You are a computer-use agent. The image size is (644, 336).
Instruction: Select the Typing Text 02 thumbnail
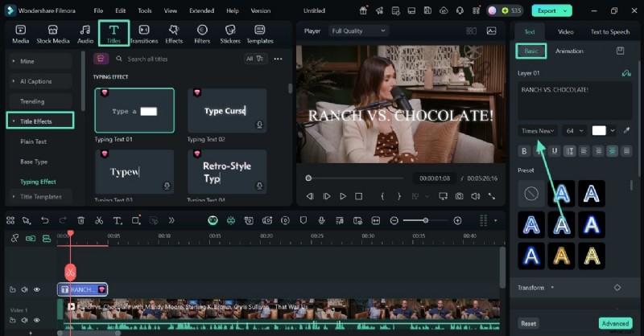pyautogui.click(x=227, y=111)
